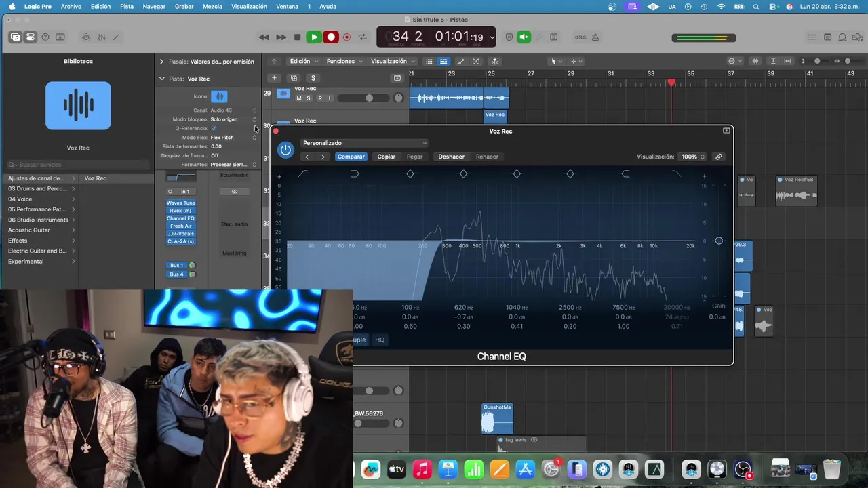Click the Buscar sonidos search field
Image resolution: width=868 pixels, height=488 pixels.
coord(78,165)
